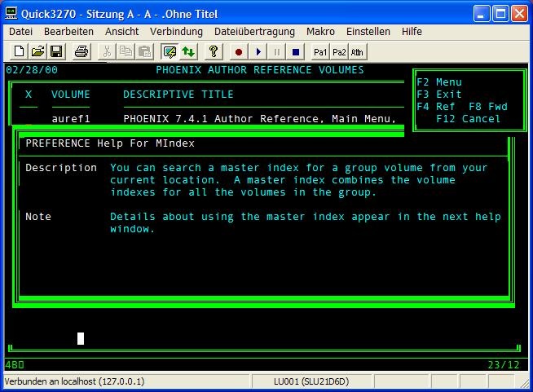Click the F3 Exit function key label

point(439,95)
